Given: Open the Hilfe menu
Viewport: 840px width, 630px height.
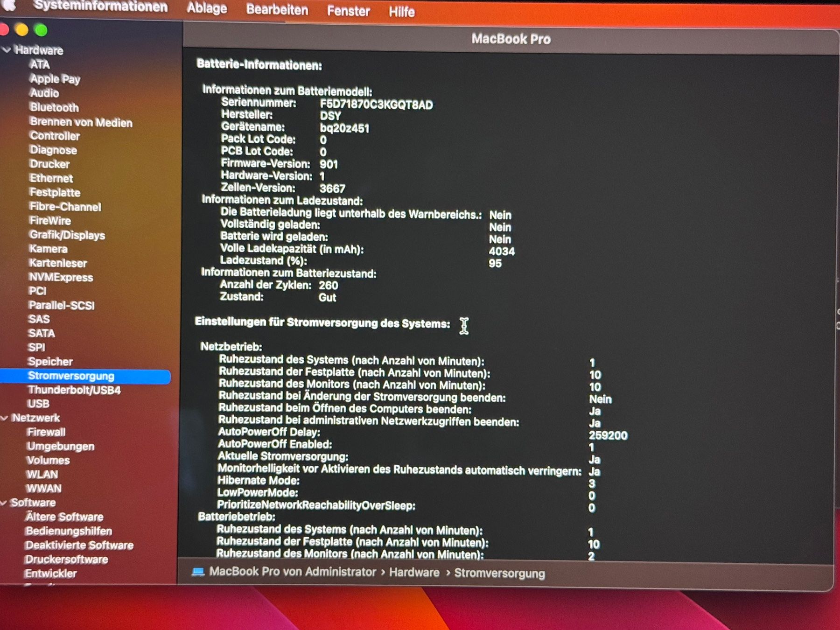Looking at the screenshot, I should click(401, 12).
